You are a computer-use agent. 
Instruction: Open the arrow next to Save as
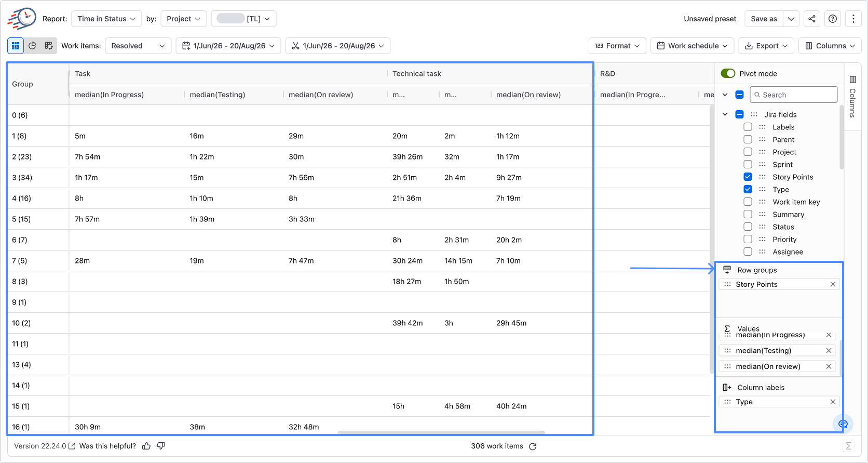coord(791,19)
